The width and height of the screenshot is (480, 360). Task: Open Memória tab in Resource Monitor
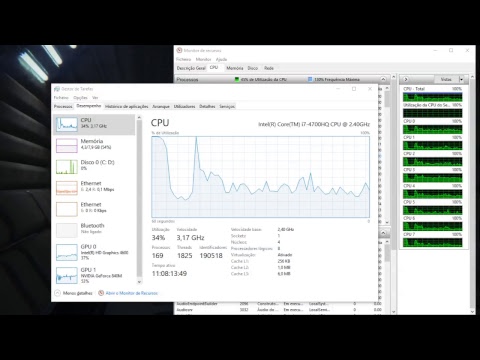click(x=235, y=68)
